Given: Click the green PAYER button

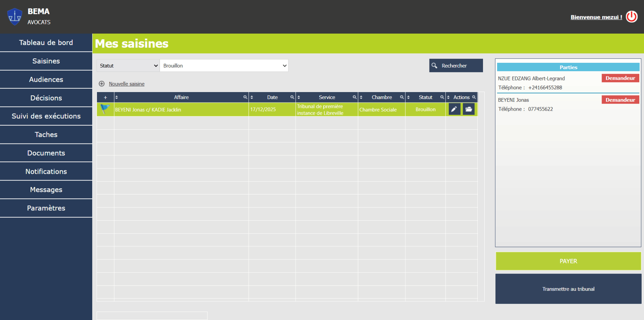Looking at the screenshot, I should (568, 261).
